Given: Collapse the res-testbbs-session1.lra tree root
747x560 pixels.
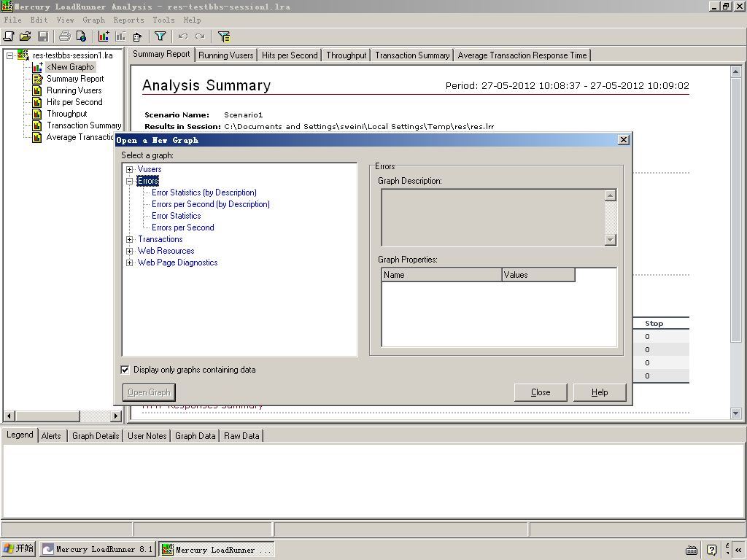Looking at the screenshot, I should (x=9, y=55).
